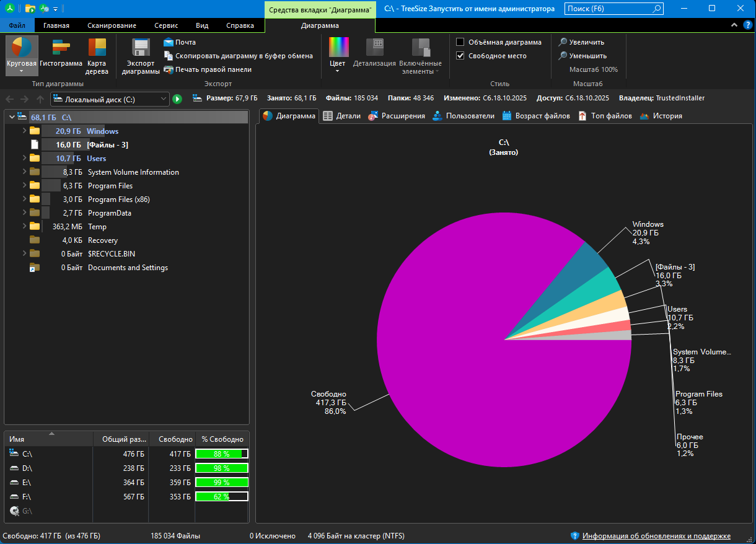
Task: Open the Локальный диск (C:) drive dropdown
Action: [x=164, y=99]
